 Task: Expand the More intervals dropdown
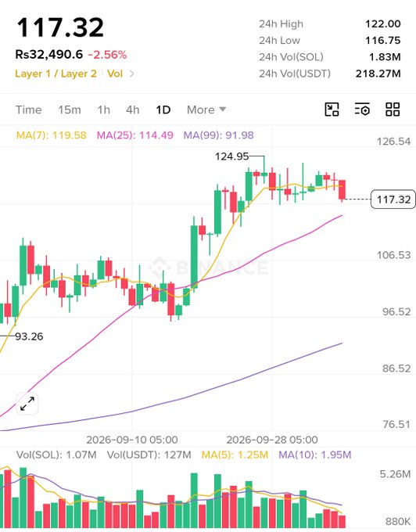pyautogui.click(x=206, y=110)
